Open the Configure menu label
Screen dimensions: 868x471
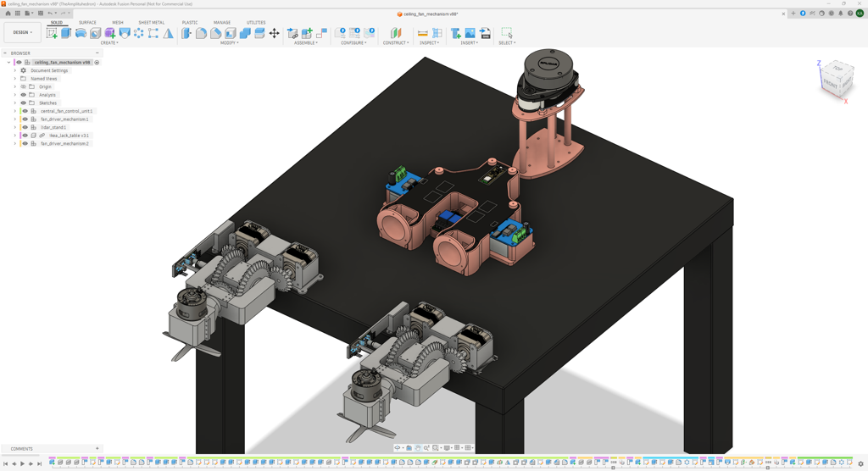tap(353, 42)
